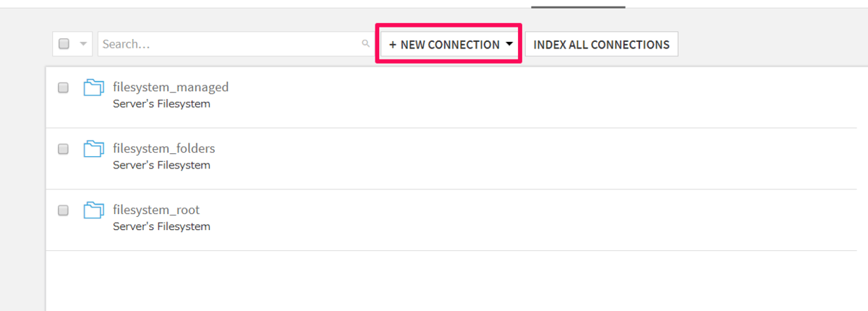868x311 pixels.
Task: Click the search magnifier icon
Action: pyautogui.click(x=366, y=44)
